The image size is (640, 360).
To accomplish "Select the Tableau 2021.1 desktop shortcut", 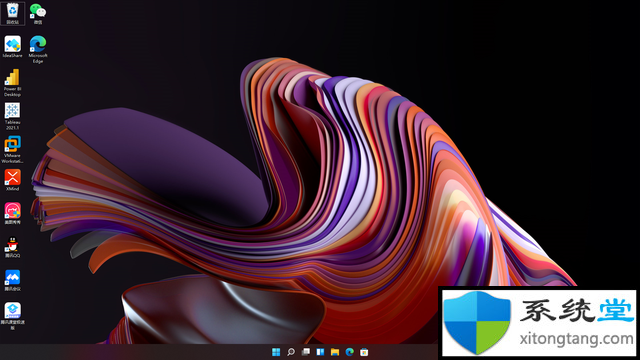I will tap(13, 116).
